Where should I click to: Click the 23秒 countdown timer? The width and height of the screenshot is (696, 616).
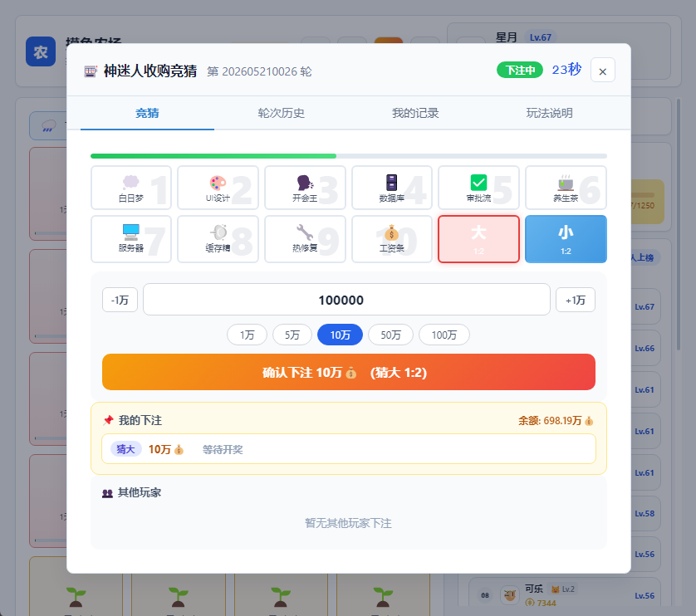click(x=566, y=69)
